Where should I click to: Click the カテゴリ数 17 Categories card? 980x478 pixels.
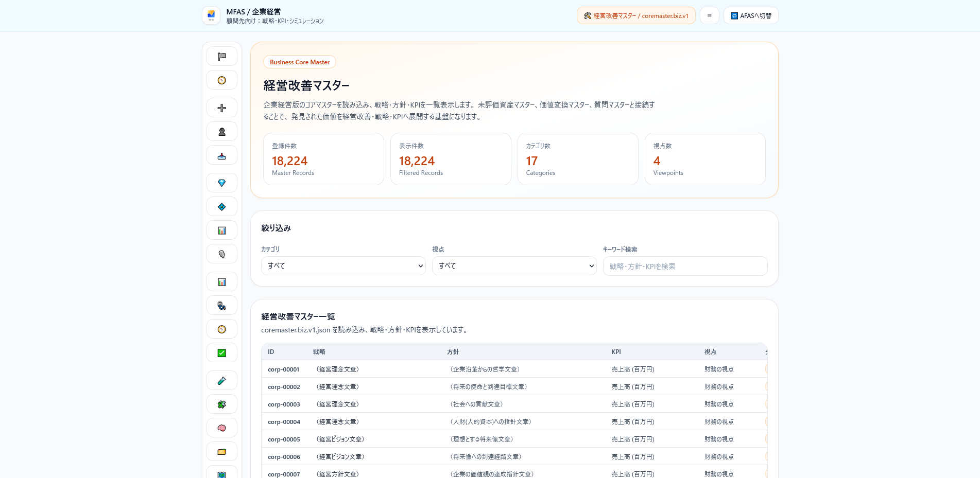tap(578, 159)
